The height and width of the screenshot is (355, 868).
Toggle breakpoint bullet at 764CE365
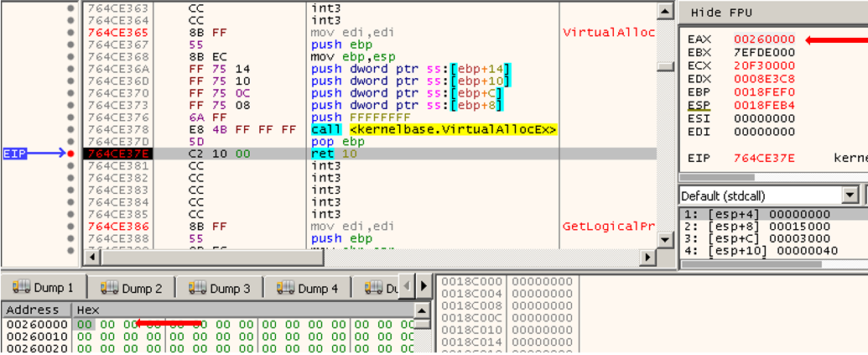click(70, 32)
